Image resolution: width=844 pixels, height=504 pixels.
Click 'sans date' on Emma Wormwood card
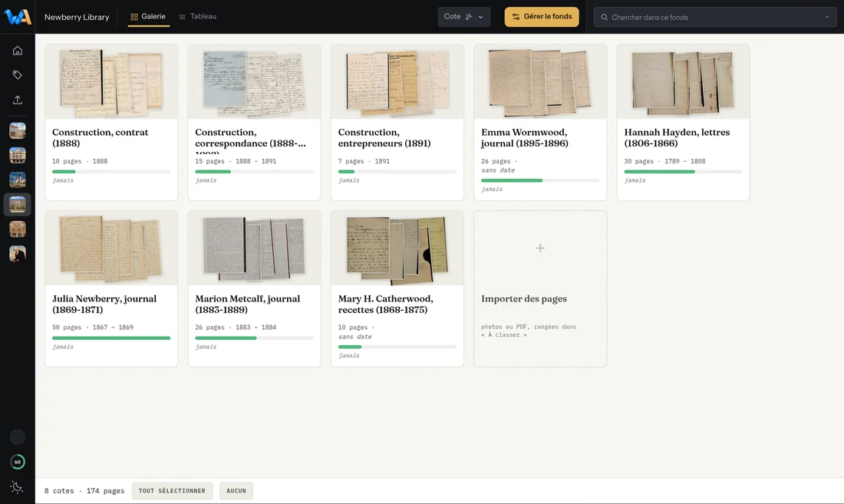[x=498, y=170]
